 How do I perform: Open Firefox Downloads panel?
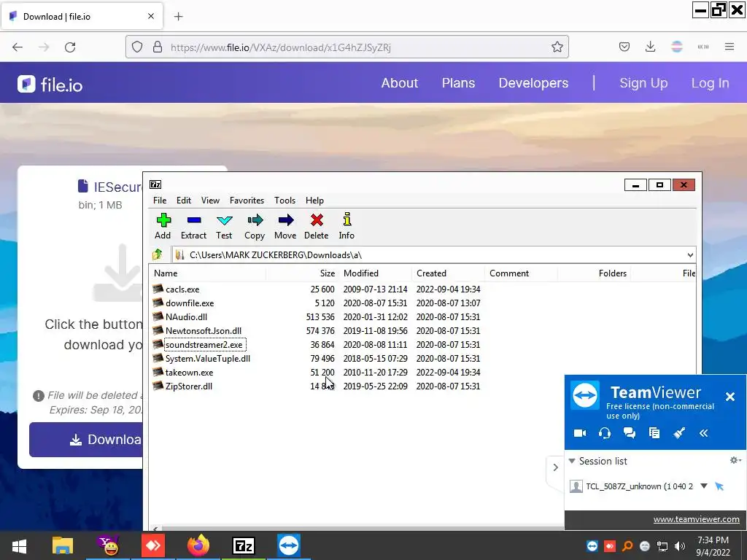(x=650, y=47)
